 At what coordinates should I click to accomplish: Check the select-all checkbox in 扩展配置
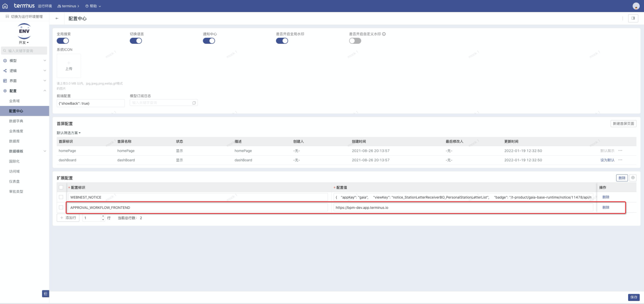pos(61,187)
